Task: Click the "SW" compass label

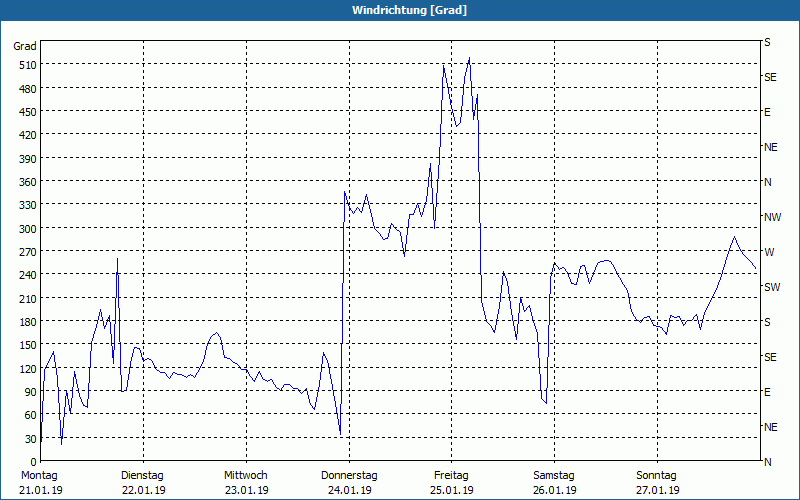Action: tap(772, 287)
